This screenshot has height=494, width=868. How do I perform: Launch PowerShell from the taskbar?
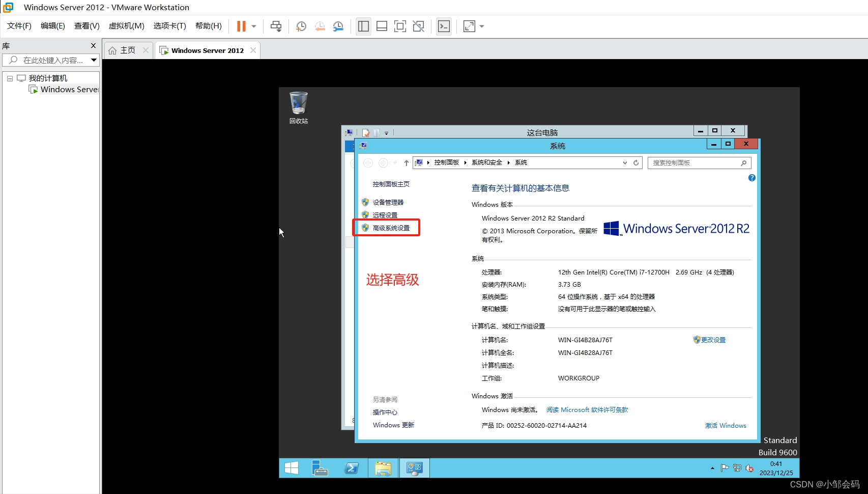(352, 468)
